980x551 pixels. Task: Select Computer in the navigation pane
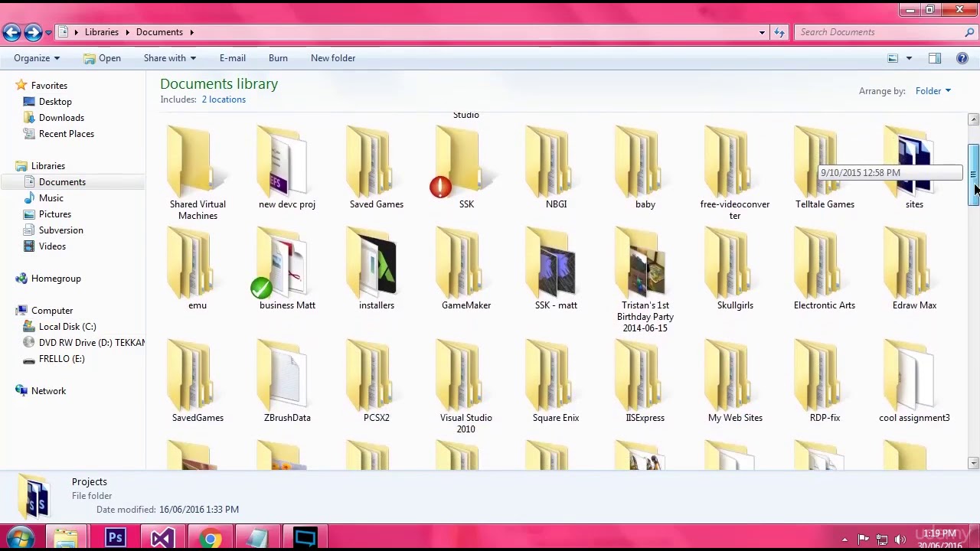point(52,311)
